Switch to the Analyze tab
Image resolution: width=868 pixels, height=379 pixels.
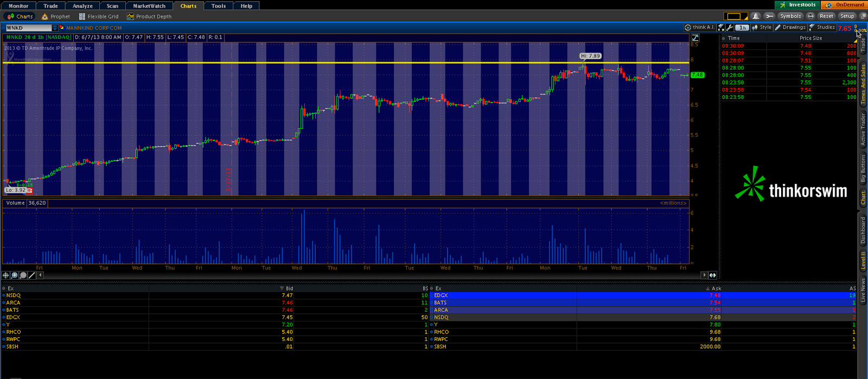pos(83,6)
